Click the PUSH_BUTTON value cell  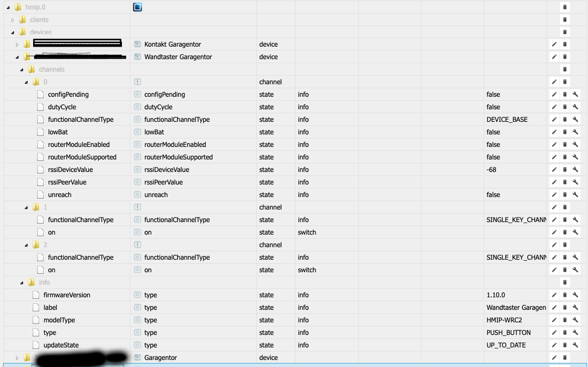pos(509,333)
